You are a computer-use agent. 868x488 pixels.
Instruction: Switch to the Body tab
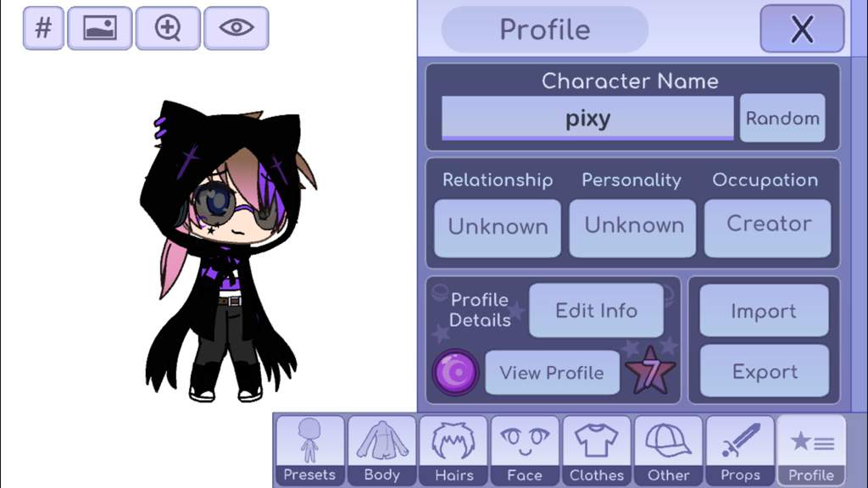click(x=382, y=451)
